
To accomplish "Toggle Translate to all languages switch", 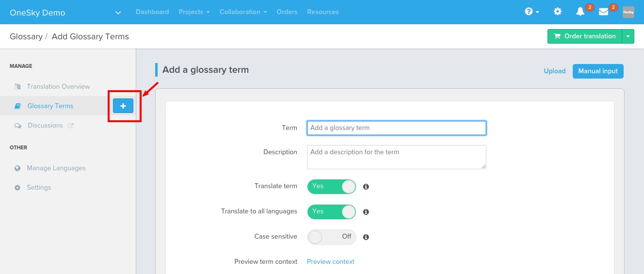I will click(332, 211).
